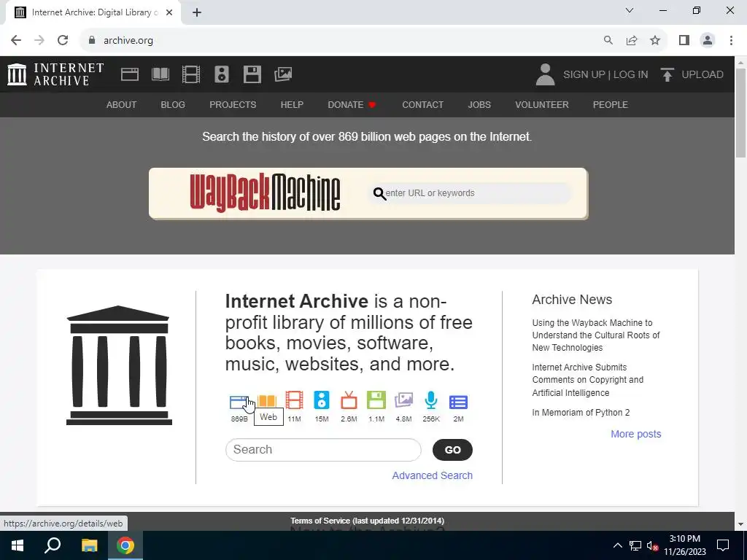The height and width of the screenshot is (560, 747).
Task: Open the Collections list icon labeled 2M
Action: pyautogui.click(x=458, y=402)
